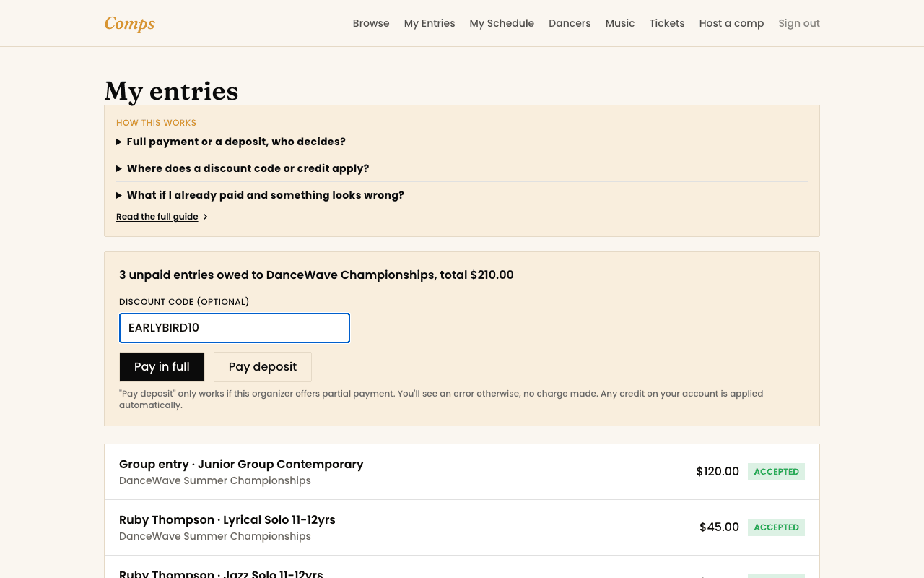Open Host a comp
Viewport: 924px width, 578px height.
tap(731, 23)
